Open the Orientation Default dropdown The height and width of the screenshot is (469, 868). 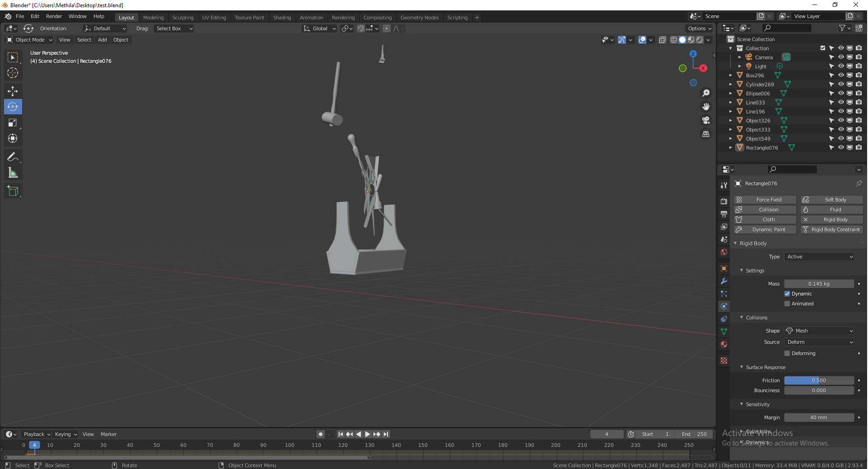click(105, 28)
